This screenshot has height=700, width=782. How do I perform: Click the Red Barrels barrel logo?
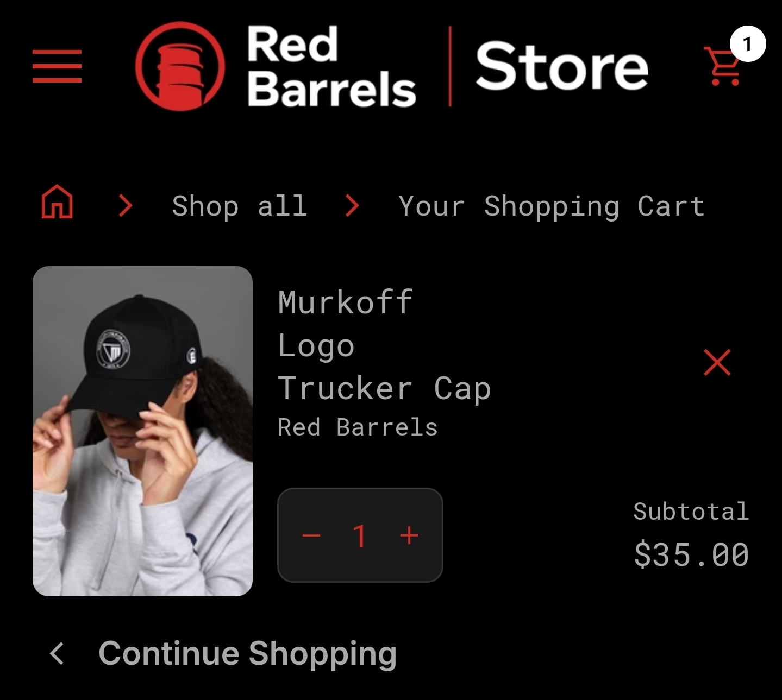point(180,66)
